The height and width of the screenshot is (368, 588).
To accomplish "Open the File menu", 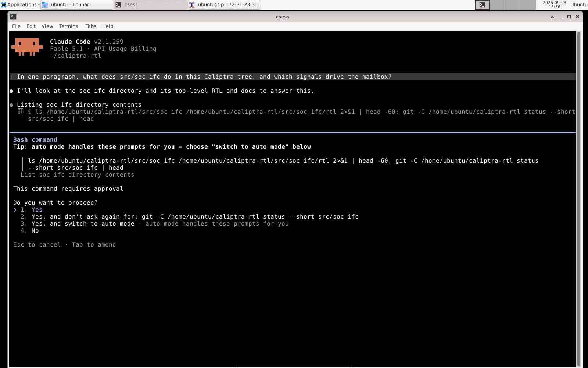I will click(16, 26).
